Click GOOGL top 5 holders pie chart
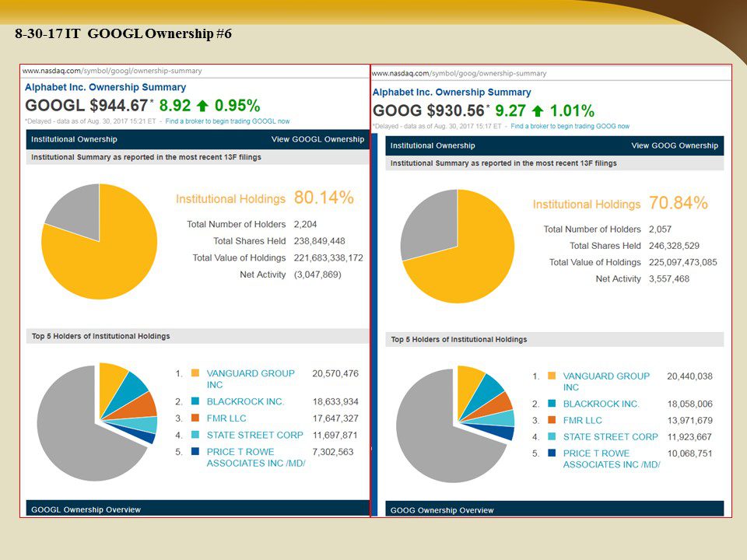 coord(96,422)
